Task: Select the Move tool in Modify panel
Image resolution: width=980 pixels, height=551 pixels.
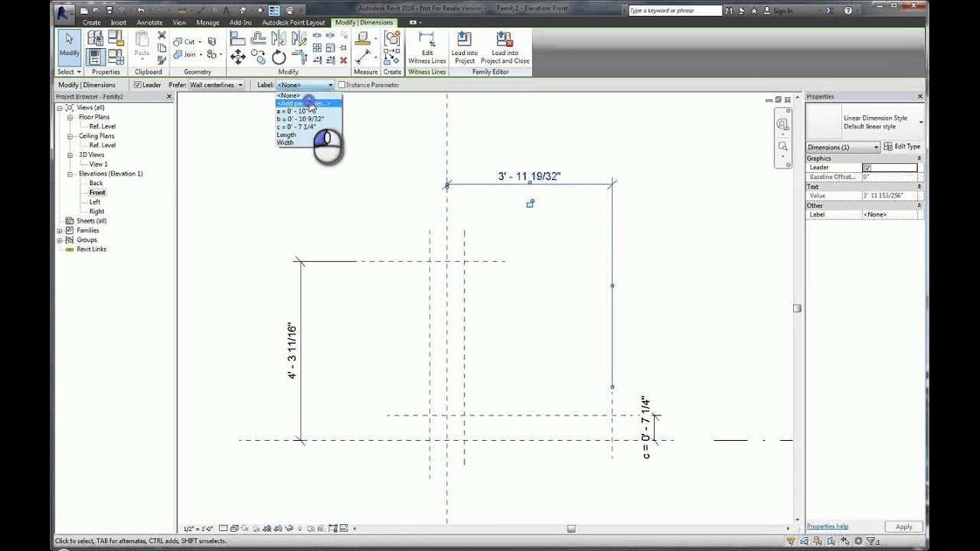Action: [238, 57]
